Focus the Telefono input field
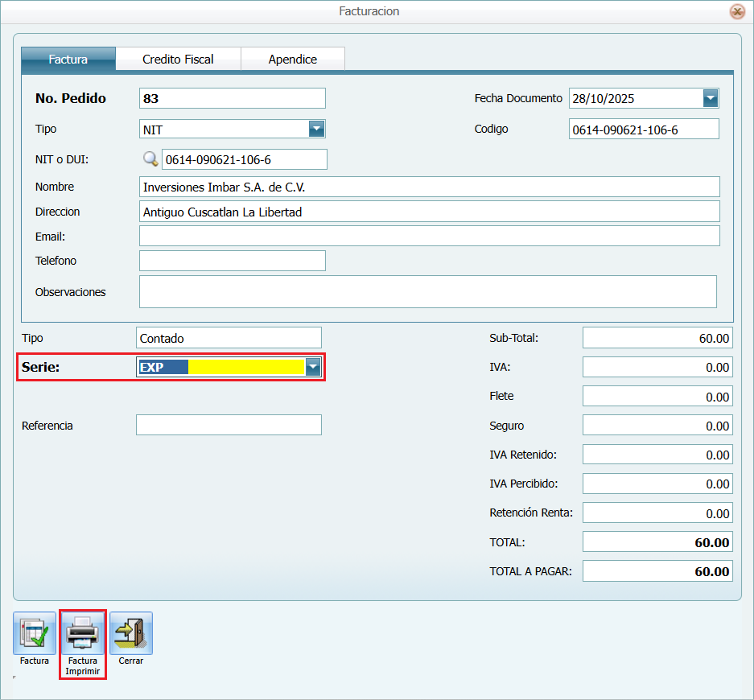 pyautogui.click(x=232, y=261)
